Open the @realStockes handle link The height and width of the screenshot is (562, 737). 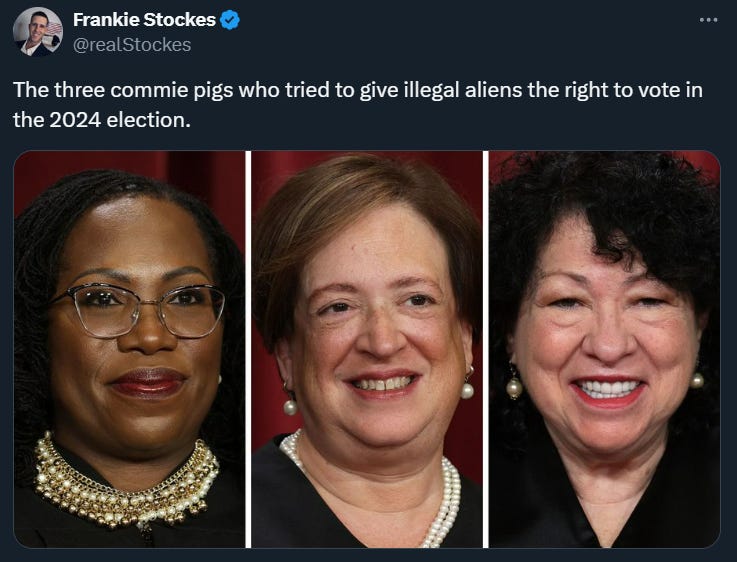point(132,45)
